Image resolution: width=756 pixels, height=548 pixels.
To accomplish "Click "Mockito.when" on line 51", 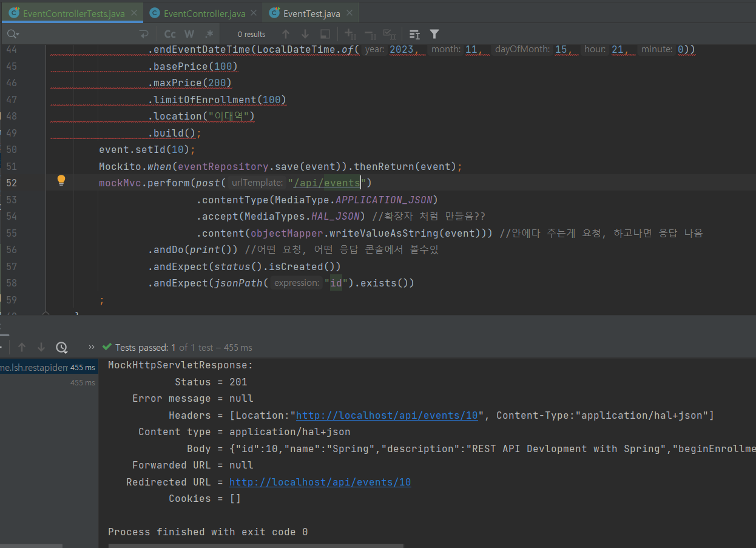I will click(x=135, y=166).
